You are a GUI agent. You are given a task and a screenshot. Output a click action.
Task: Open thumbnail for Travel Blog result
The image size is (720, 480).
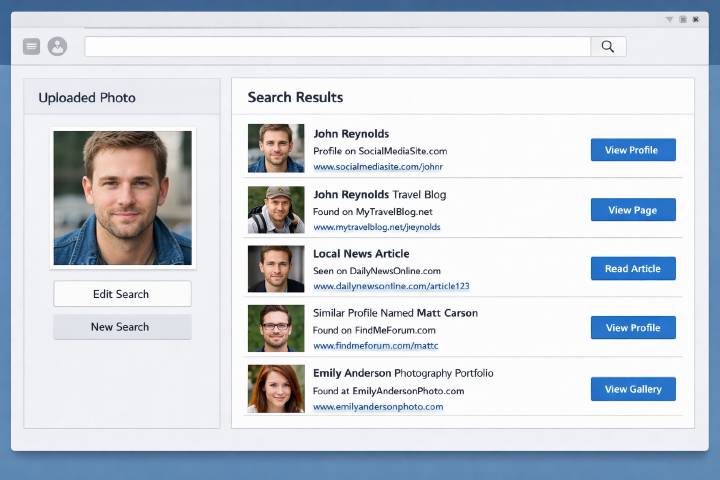[x=276, y=209]
